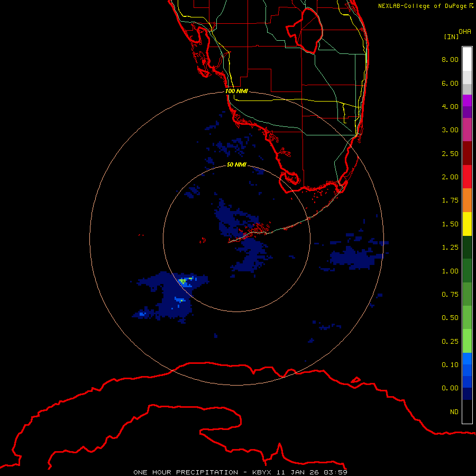Click the 1.75 legend value
This screenshot has width=476, height=476.
(450, 200)
